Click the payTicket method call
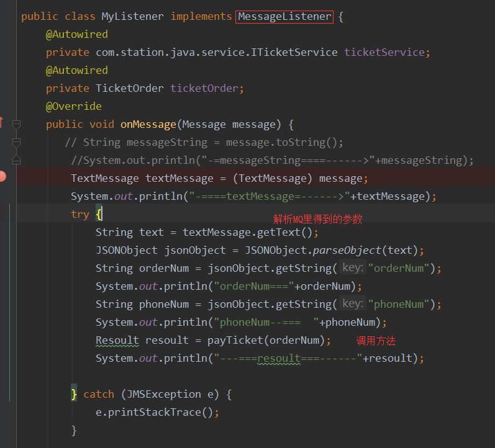495x448 pixels. 235,341
